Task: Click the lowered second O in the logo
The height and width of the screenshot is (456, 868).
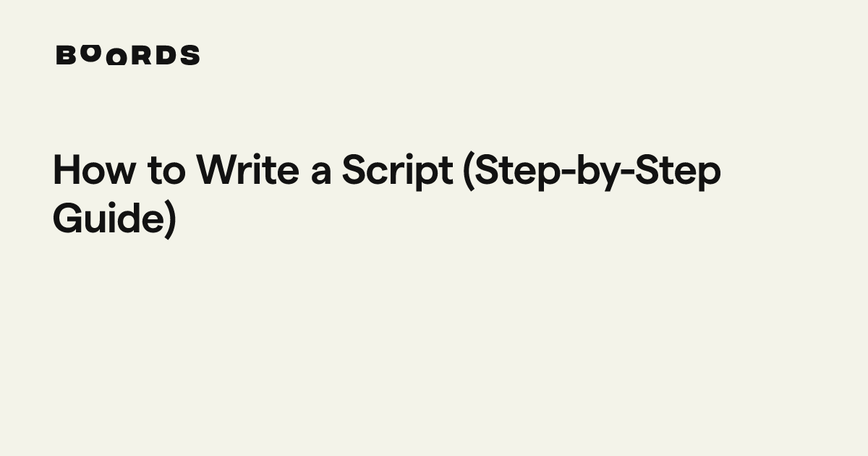Action: [114, 59]
